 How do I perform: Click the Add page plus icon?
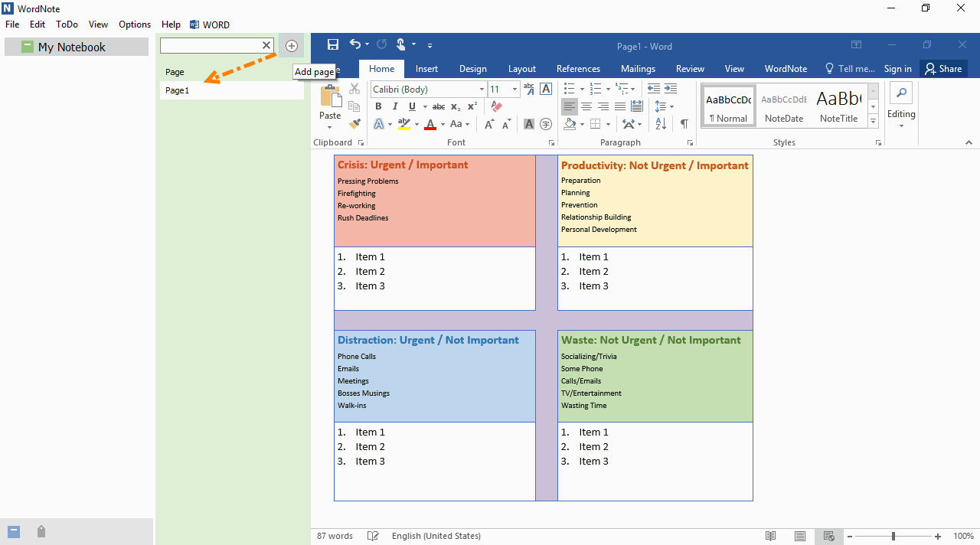292,46
